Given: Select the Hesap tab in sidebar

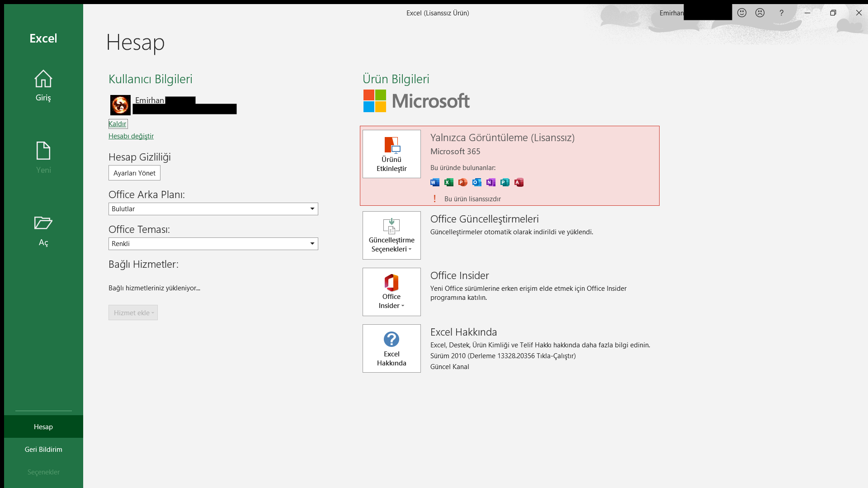Looking at the screenshot, I should click(x=43, y=426).
